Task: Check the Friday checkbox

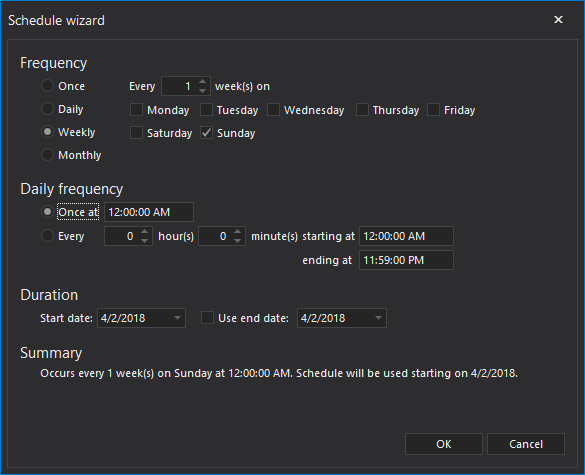Action: pyautogui.click(x=433, y=110)
